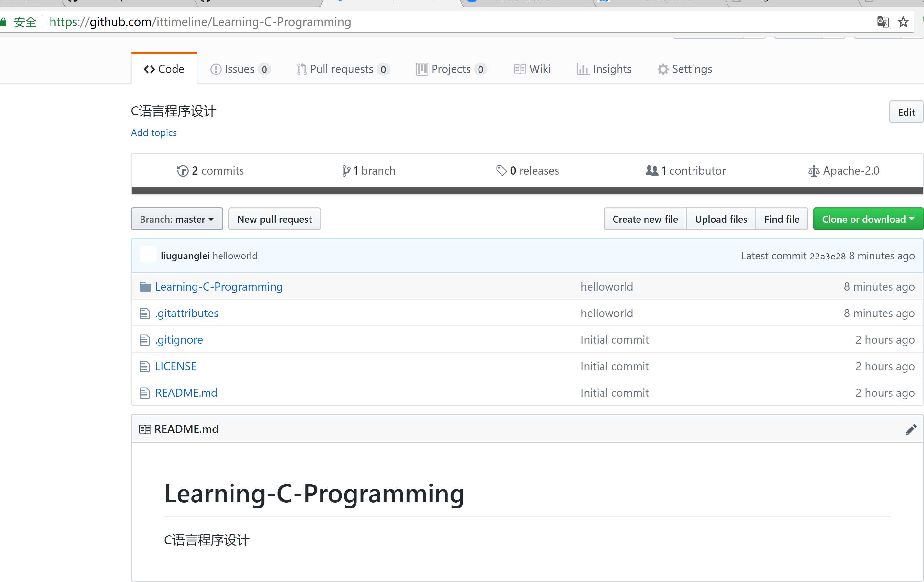Open the Learning-C-Programming folder
Image resolution: width=924 pixels, height=582 pixels.
pyautogui.click(x=219, y=287)
